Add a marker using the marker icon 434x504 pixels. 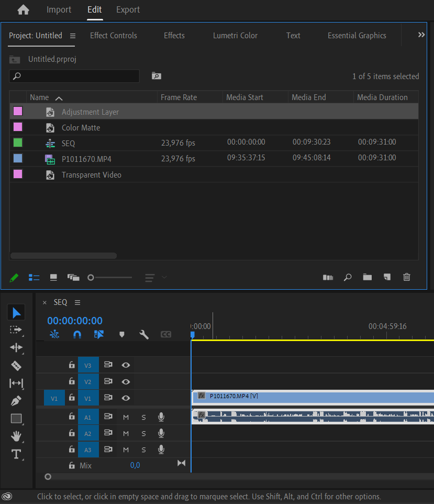(121, 334)
